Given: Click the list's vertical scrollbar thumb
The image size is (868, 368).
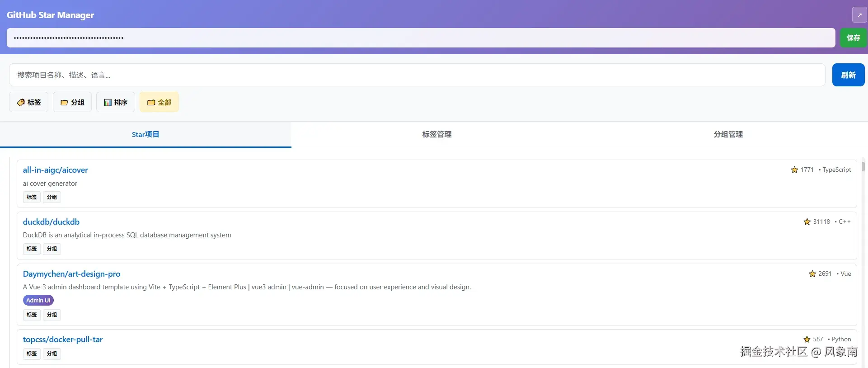Looking at the screenshot, I should [863, 166].
